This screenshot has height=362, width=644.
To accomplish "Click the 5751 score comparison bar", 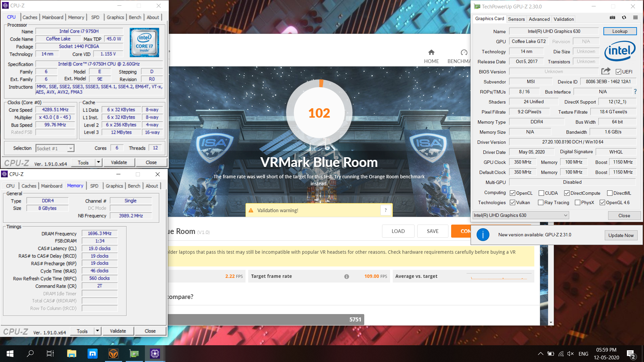I will [x=266, y=319].
